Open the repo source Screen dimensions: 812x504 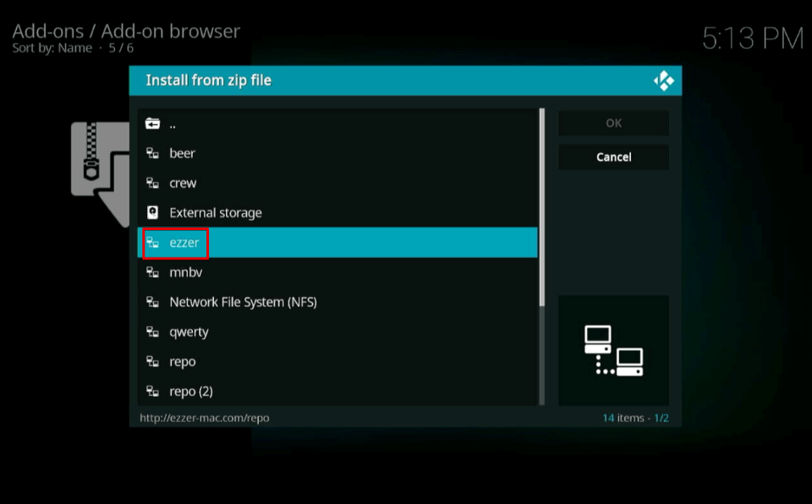337,362
